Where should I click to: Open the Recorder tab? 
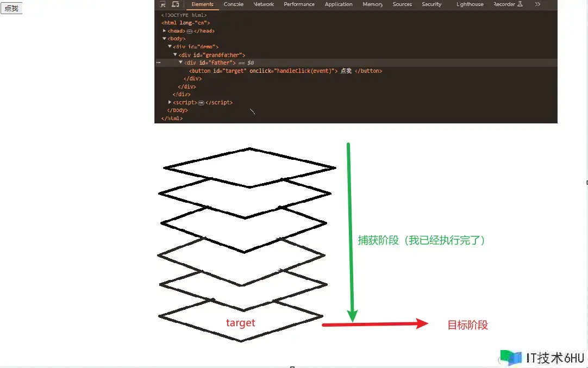pyautogui.click(x=504, y=4)
